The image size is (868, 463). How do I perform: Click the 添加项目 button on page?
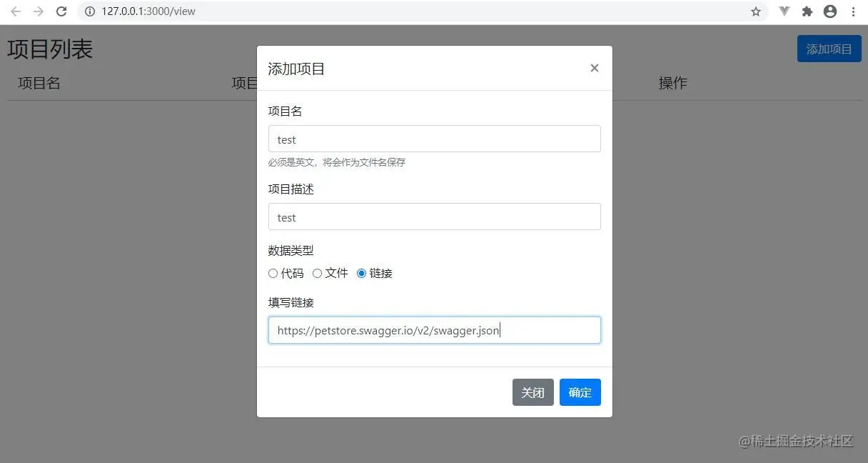pos(829,49)
